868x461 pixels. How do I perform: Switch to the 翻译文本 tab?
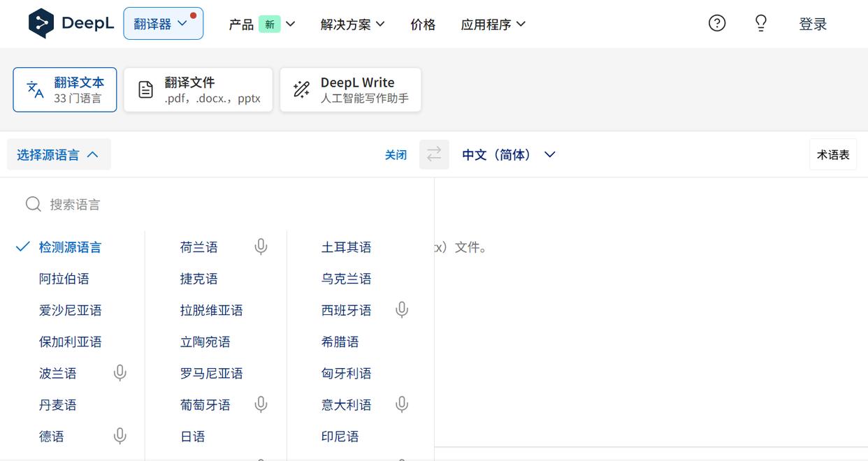(65, 89)
